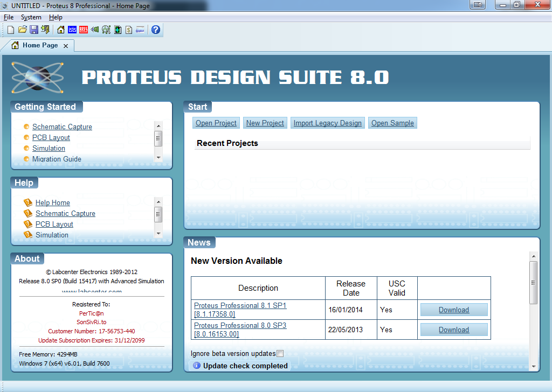
Task: Click the 22/05/2013 release date cell
Action: 351,330
